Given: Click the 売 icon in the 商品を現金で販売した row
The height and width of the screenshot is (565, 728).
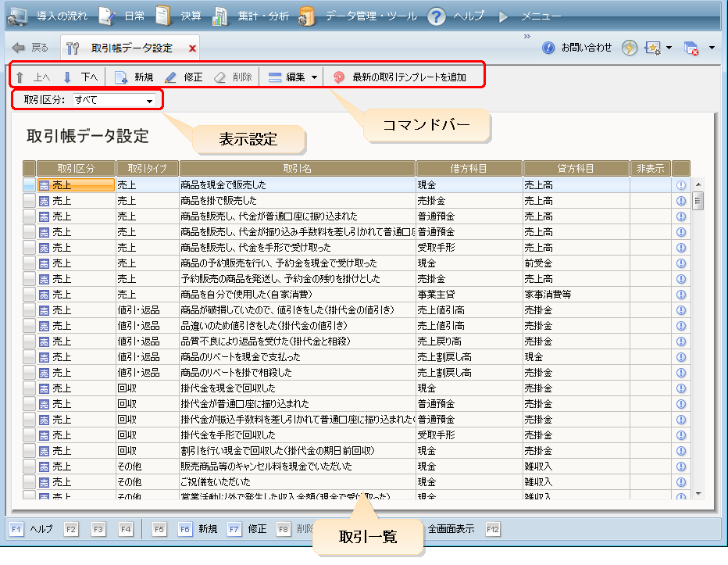Looking at the screenshot, I should pyautogui.click(x=44, y=185).
